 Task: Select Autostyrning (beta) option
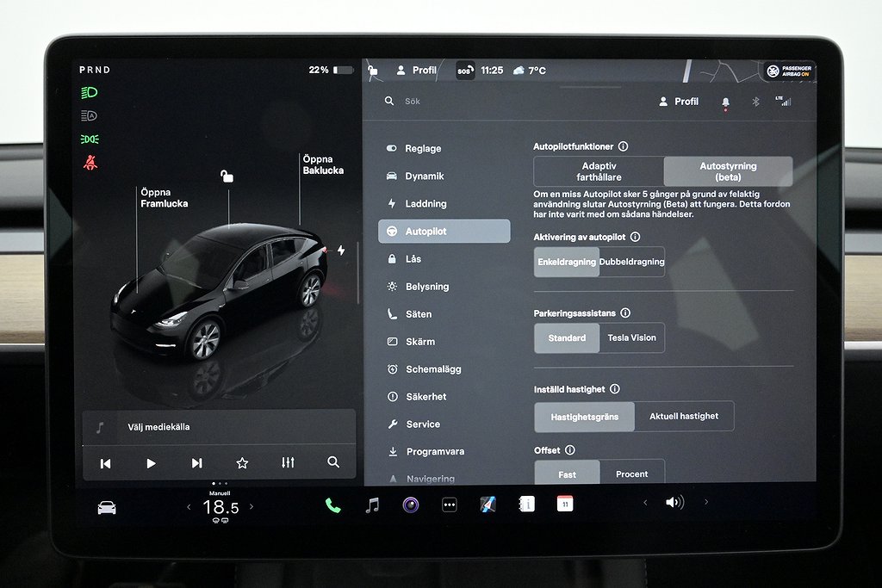point(728,171)
